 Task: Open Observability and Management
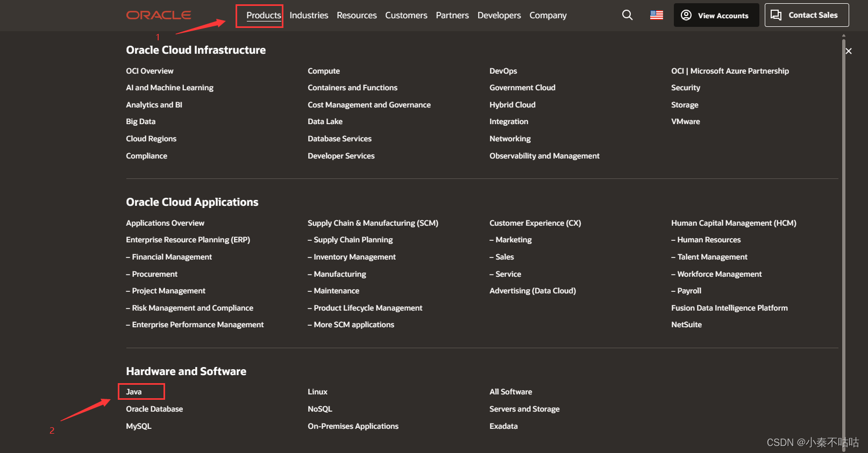click(544, 156)
